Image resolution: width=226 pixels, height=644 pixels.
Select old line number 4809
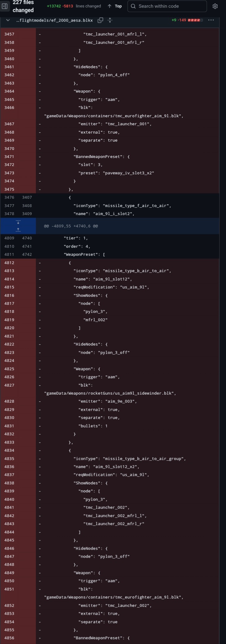point(9,238)
